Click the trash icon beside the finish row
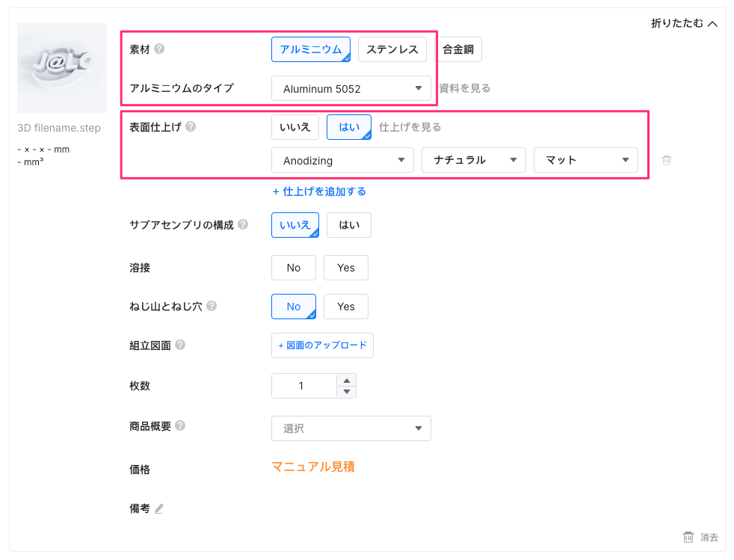The image size is (734, 560). pyautogui.click(x=667, y=160)
